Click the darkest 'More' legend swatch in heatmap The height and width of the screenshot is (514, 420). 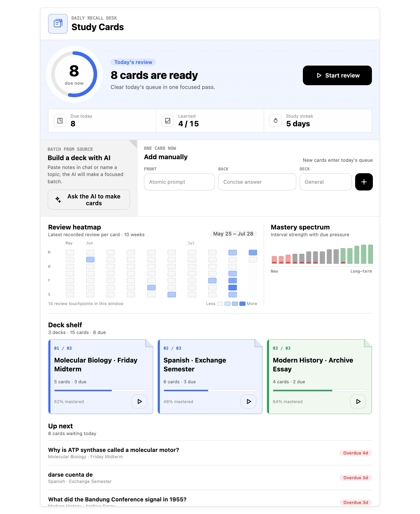[x=242, y=303]
